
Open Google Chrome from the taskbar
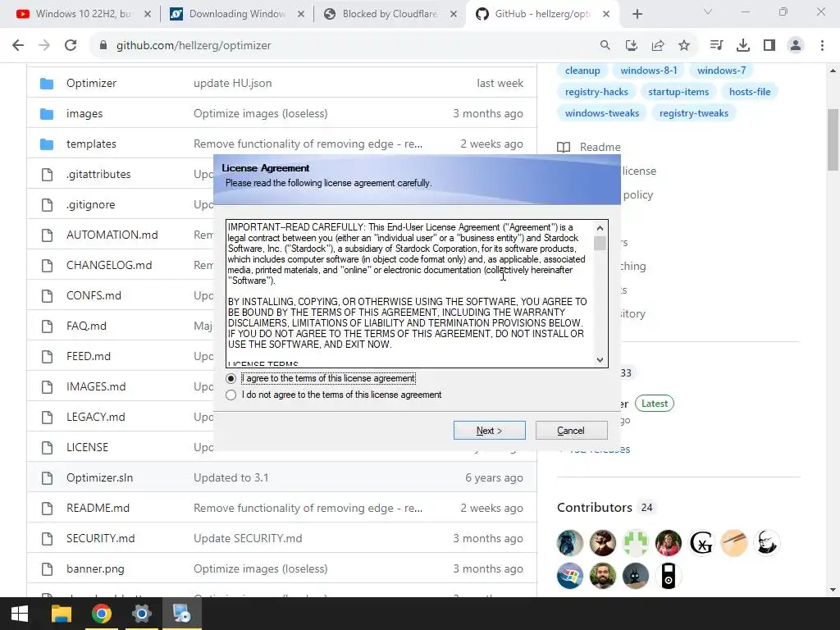pyautogui.click(x=101, y=614)
